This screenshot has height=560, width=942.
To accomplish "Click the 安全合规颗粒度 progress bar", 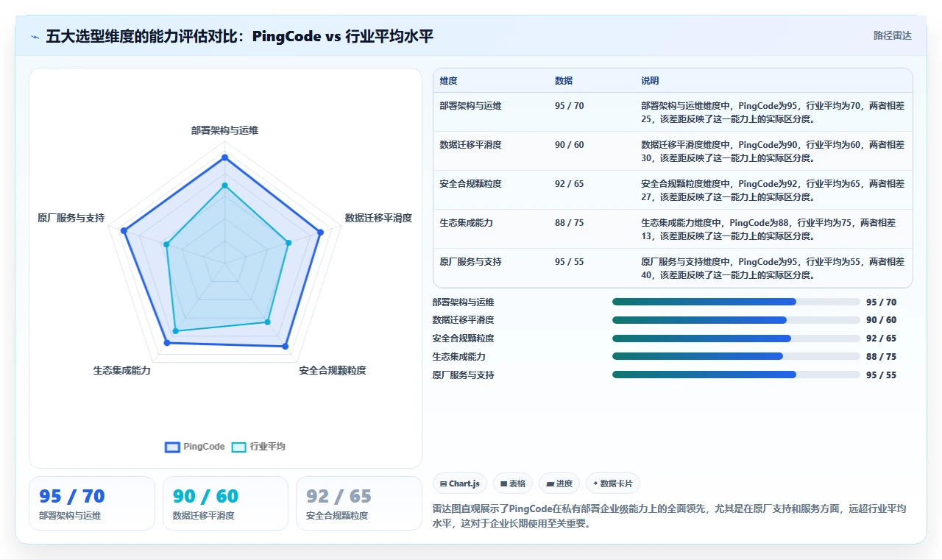I will (x=736, y=339).
